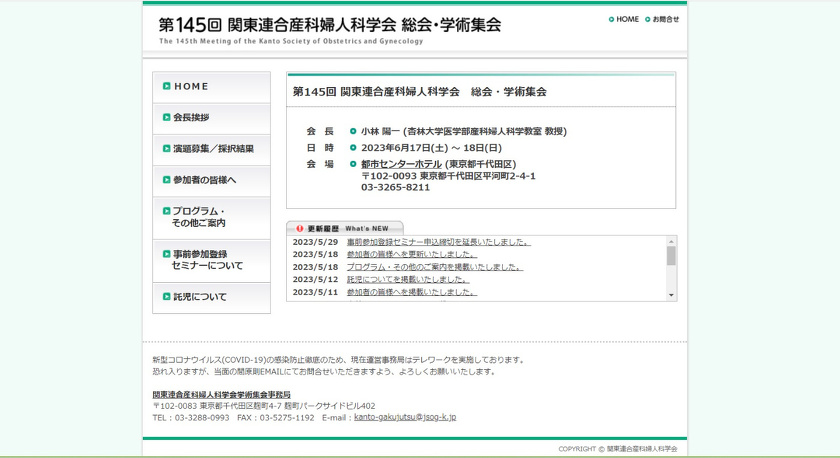
Task: Click the arrow icon beside sidebar HOME
Action: (167, 86)
